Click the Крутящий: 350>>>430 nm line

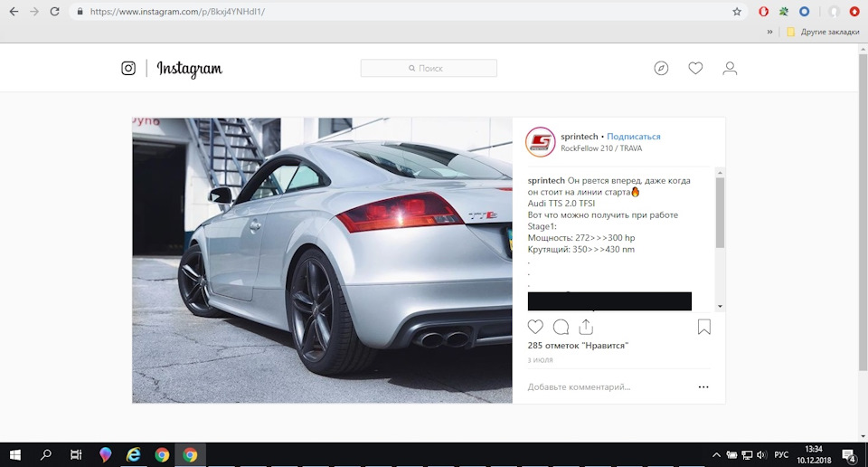coord(581,249)
